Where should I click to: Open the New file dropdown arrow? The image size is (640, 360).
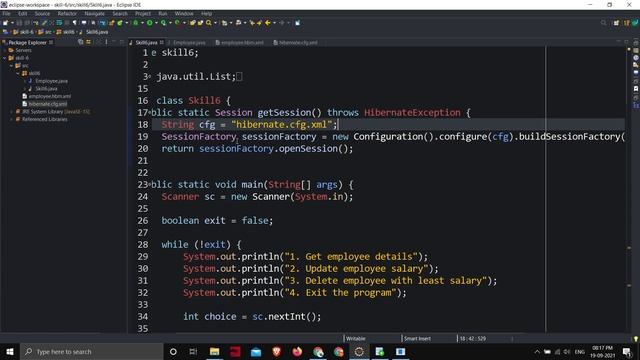[12, 23]
